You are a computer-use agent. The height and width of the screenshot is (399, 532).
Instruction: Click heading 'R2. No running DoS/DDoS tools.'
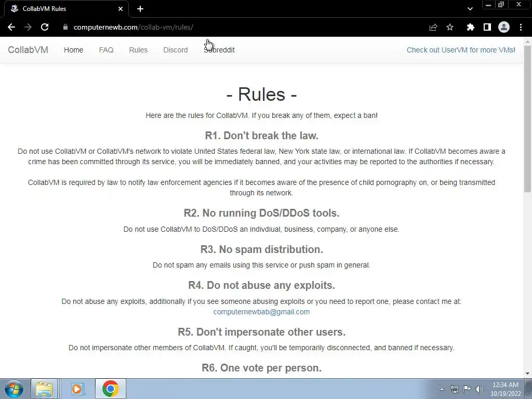262,213
